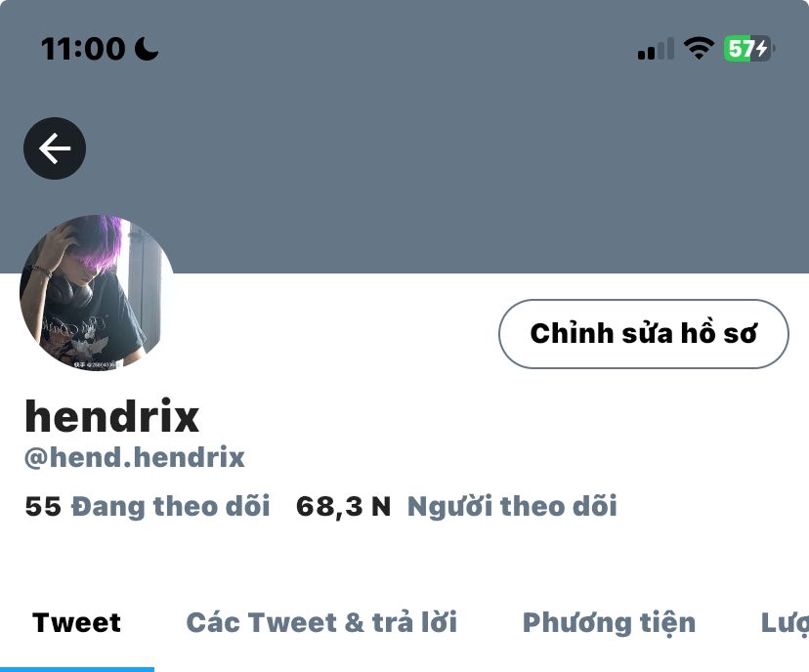Select the hendrix display name

tap(112, 416)
